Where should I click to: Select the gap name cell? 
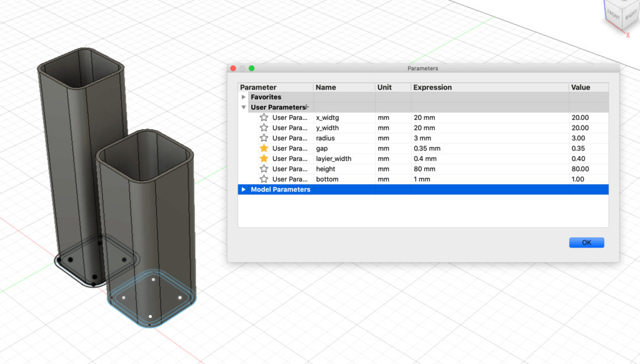(344, 149)
